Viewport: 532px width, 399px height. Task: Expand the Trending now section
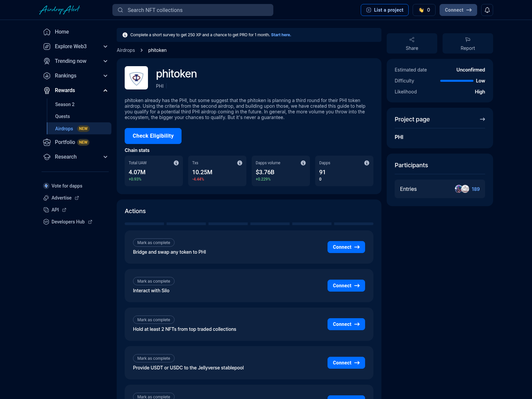tap(105, 61)
